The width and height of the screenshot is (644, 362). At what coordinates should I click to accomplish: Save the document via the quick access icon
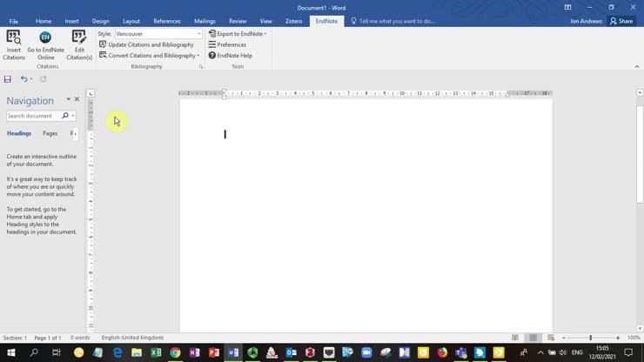[7, 79]
